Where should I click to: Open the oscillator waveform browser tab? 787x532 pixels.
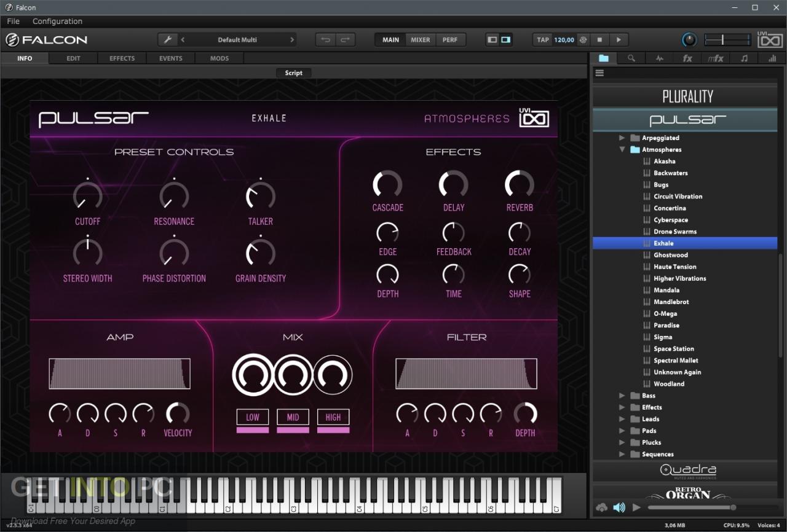tap(659, 58)
